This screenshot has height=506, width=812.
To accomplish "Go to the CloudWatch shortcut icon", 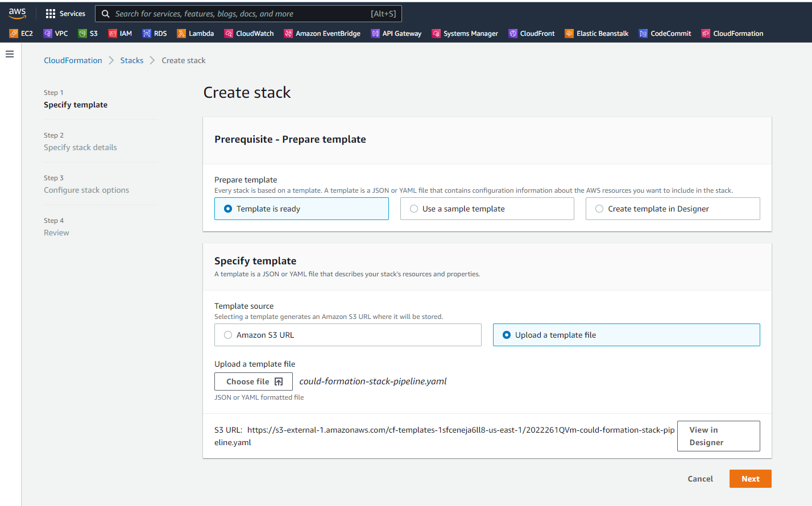I will coord(229,34).
